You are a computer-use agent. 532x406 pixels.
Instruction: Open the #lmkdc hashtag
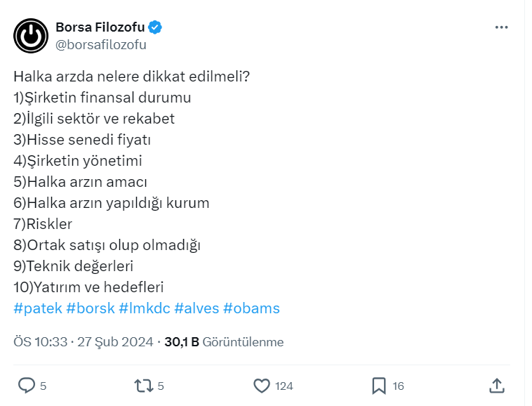coord(143,308)
